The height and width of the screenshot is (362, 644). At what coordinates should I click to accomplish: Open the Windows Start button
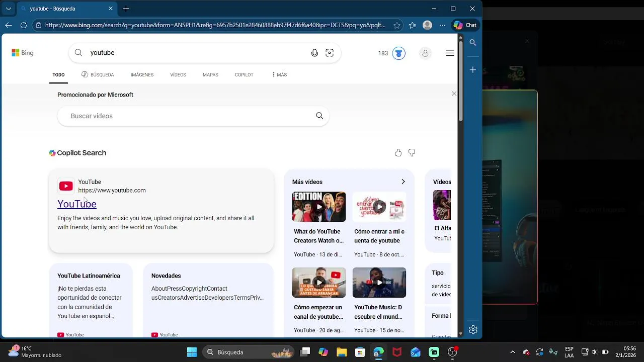click(192, 352)
